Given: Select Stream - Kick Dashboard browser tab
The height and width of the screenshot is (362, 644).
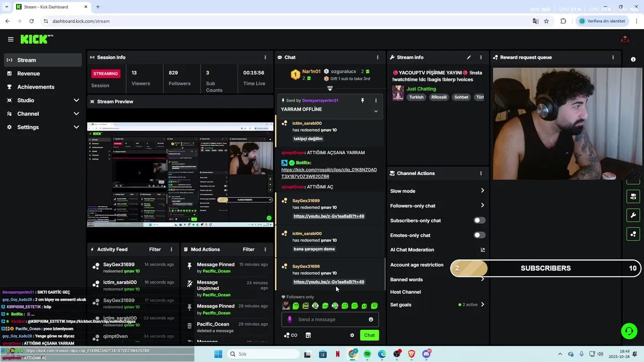Looking at the screenshot, I should click(x=51, y=7).
